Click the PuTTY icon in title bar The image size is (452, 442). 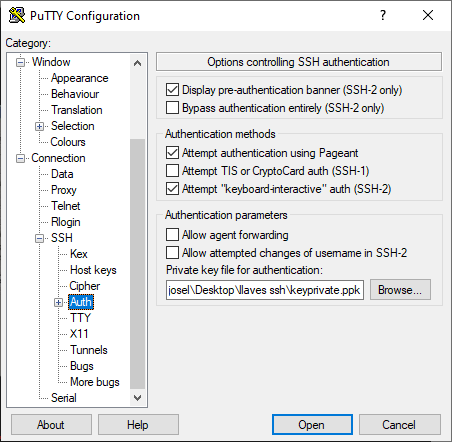pos(17,15)
